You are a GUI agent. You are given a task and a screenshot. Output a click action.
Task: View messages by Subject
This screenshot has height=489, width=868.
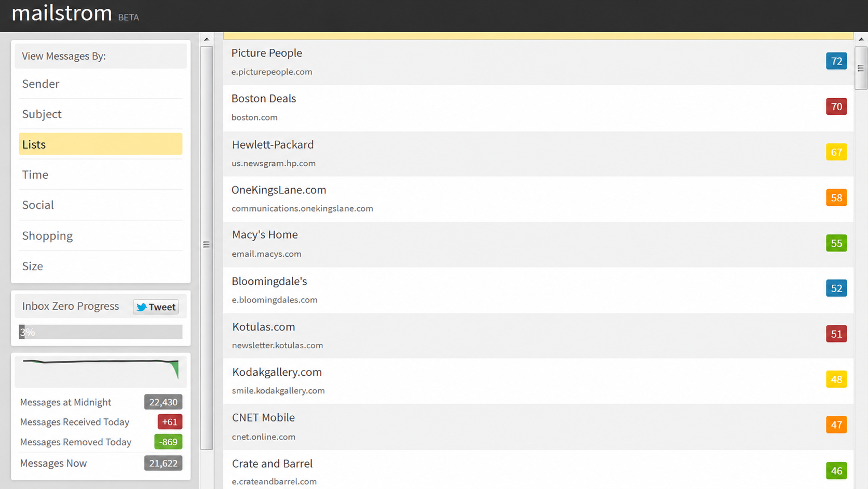[x=101, y=114]
